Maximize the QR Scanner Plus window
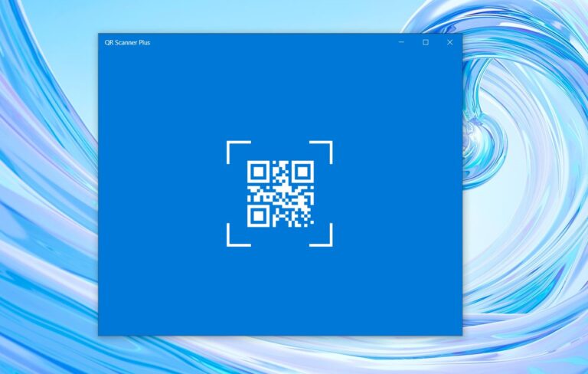 426,42
